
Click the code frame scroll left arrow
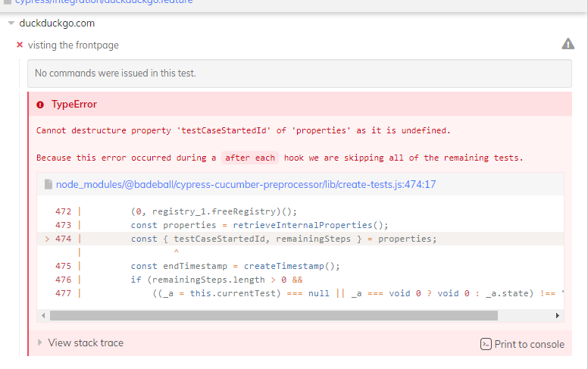tap(43, 316)
